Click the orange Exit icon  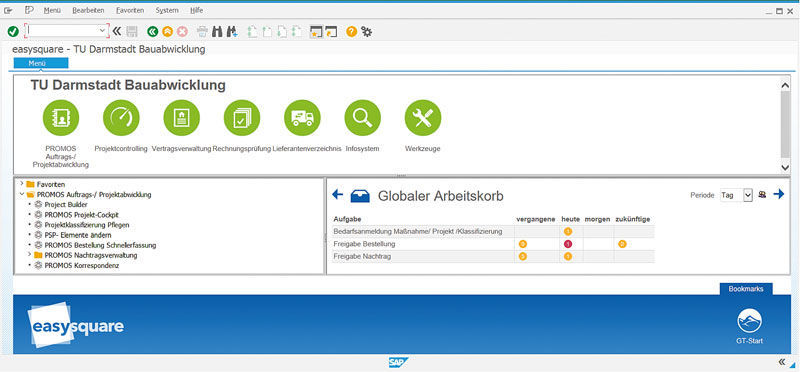coord(167,32)
